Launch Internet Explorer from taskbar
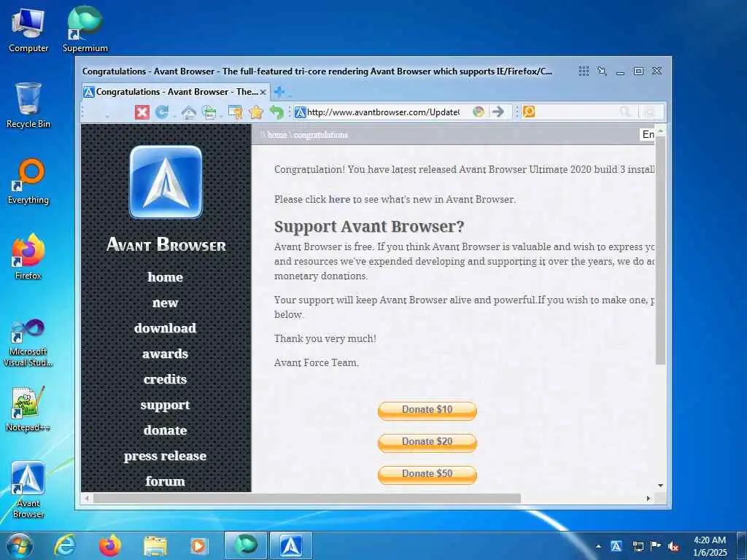This screenshot has width=747, height=560. [65, 545]
